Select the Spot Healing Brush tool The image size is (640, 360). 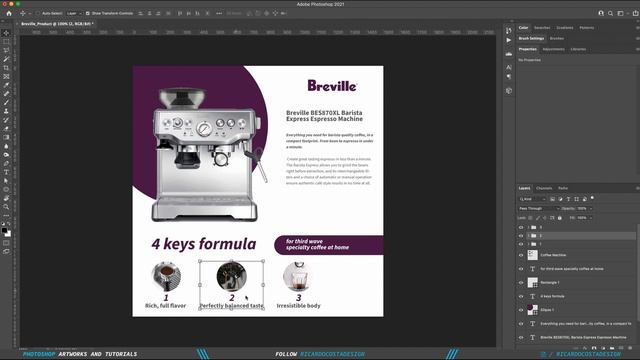pyautogui.click(x=6, y=94)
